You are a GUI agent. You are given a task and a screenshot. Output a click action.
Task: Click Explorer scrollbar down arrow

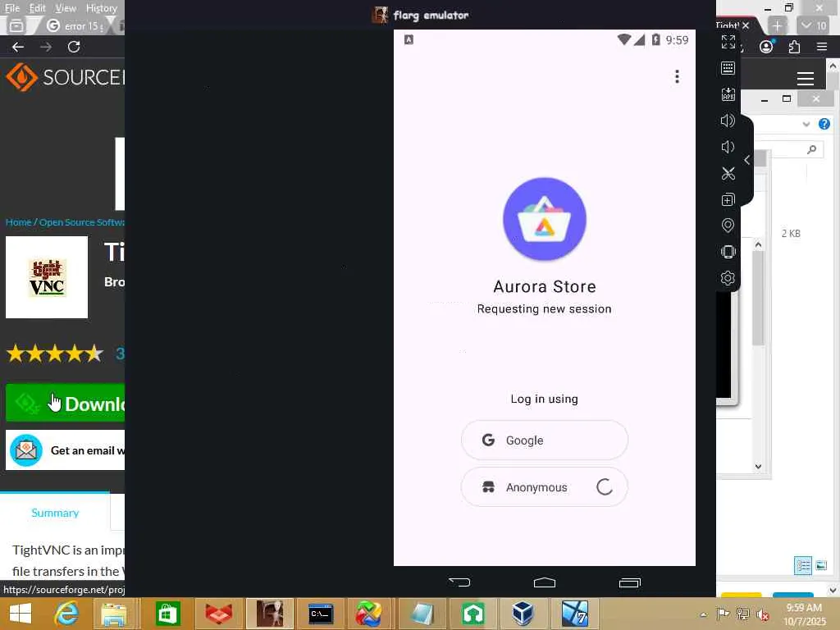coord(758,466)
